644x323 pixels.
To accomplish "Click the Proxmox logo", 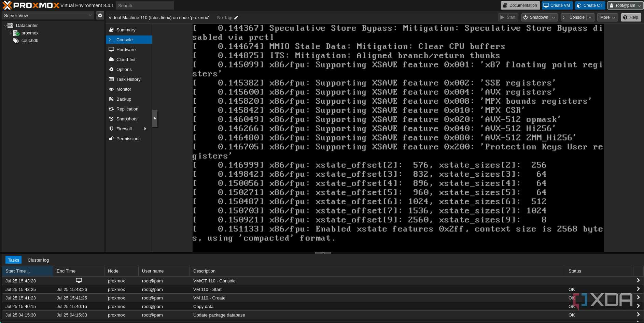I will [x=31, y=5].
